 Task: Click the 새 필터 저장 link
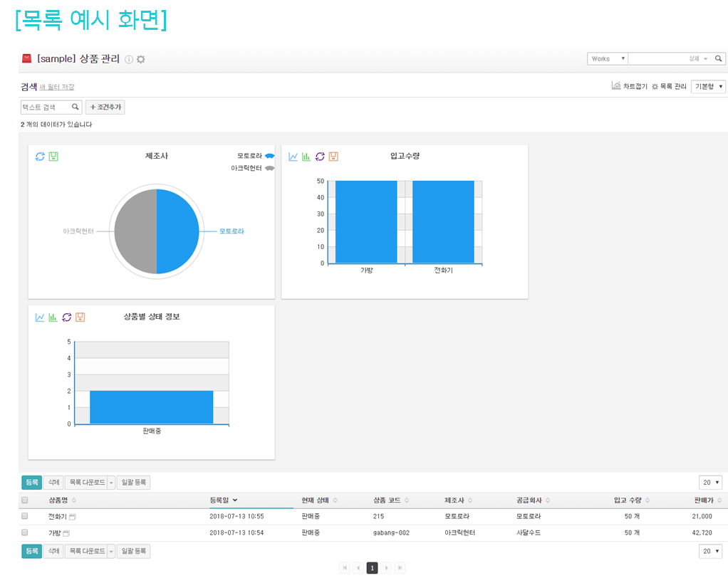(57, 87)
